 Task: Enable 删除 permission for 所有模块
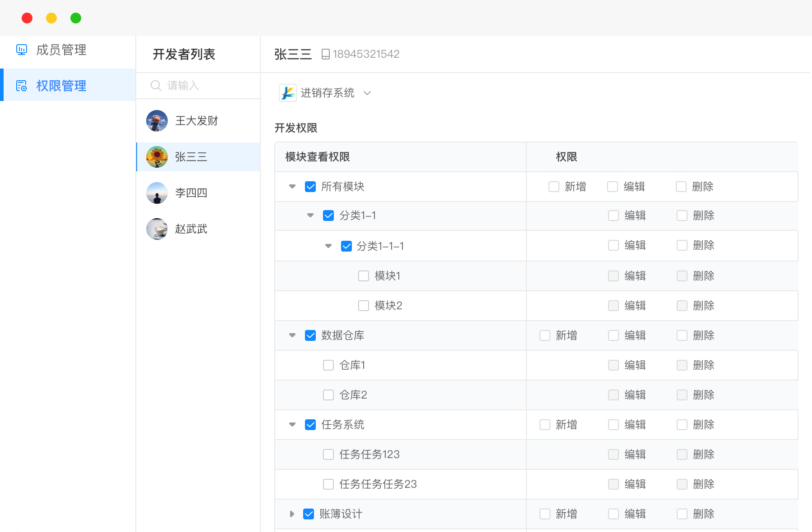click(x=681, y=187)
